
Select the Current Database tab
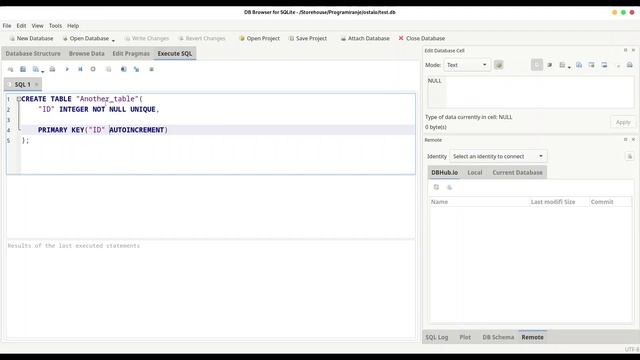(x=518, y=173)
